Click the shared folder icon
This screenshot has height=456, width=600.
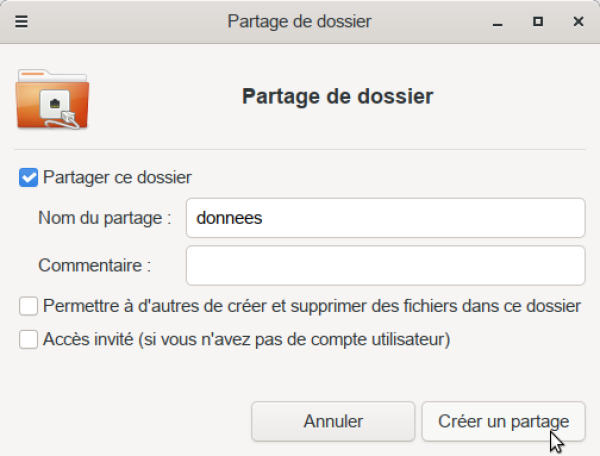[52, 99]
